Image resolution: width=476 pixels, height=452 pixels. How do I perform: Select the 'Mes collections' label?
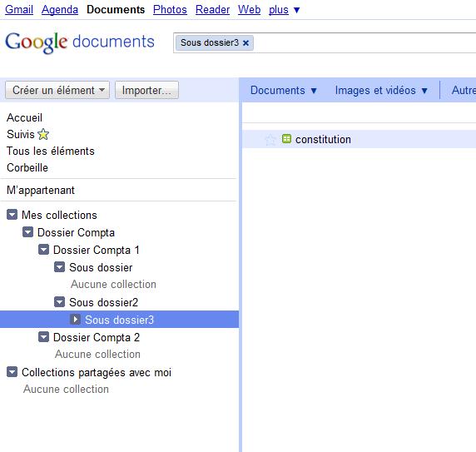pyautogui.click(x=59, y=215)
